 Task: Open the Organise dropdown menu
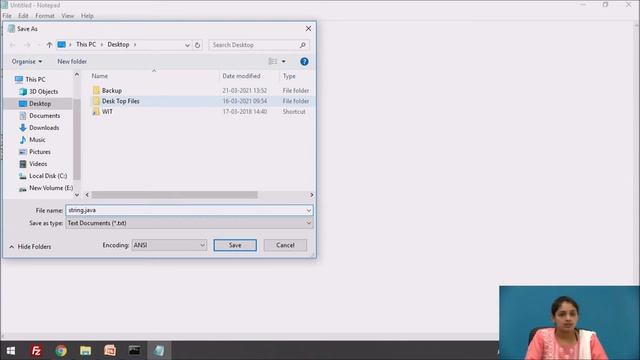pyautogui.click(x=27, y=62)
